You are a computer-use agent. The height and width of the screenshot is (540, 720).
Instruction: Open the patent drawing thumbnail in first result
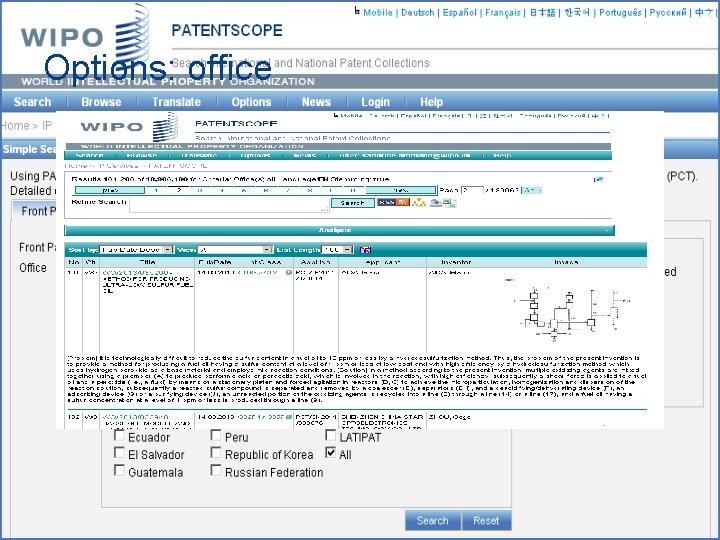click(x=570, y=310)
